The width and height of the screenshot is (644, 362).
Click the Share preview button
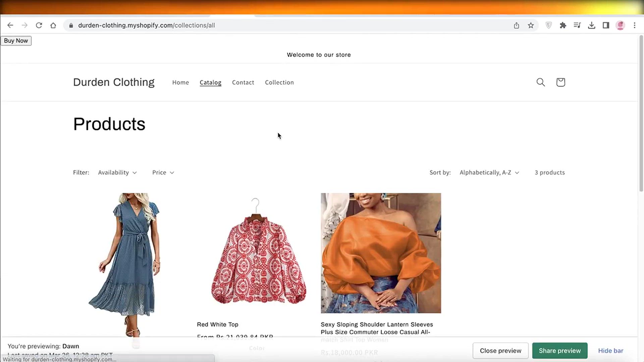[x=559, y=351]
